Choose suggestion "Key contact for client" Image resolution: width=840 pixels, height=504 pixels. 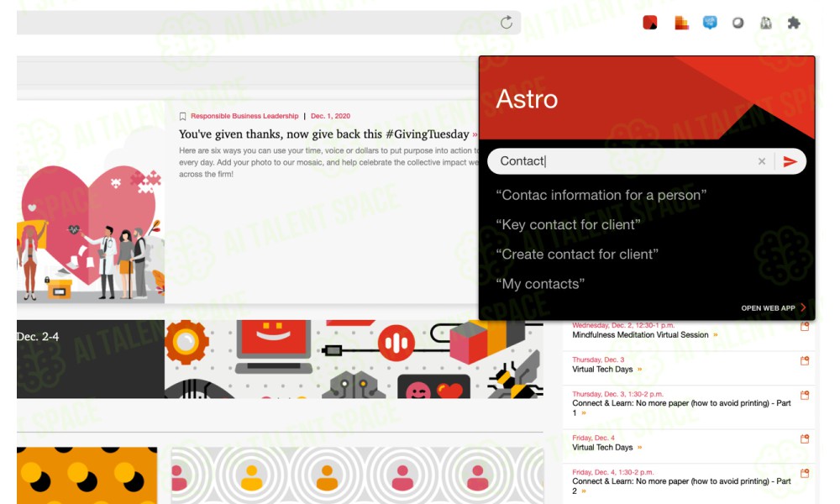pyautogui.click(x=568, y=224)
